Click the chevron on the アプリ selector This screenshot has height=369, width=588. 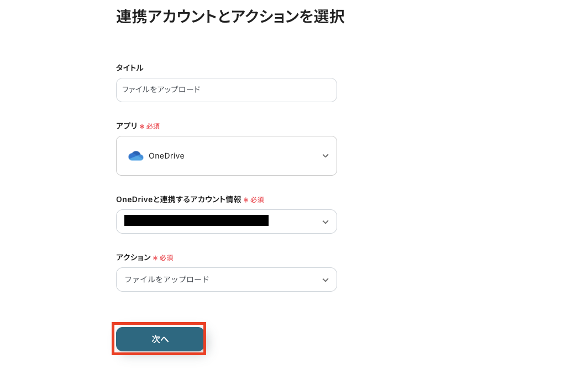pyautogui.click(x=326, y=155)
